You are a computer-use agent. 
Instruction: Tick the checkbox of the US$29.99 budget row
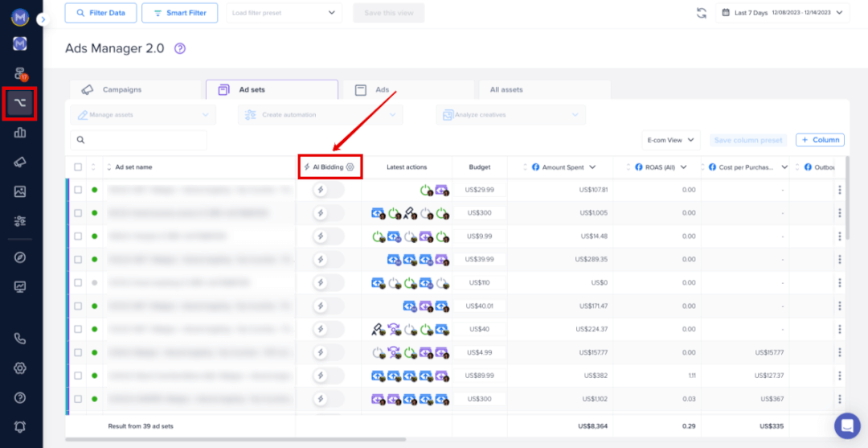point(78,190)
